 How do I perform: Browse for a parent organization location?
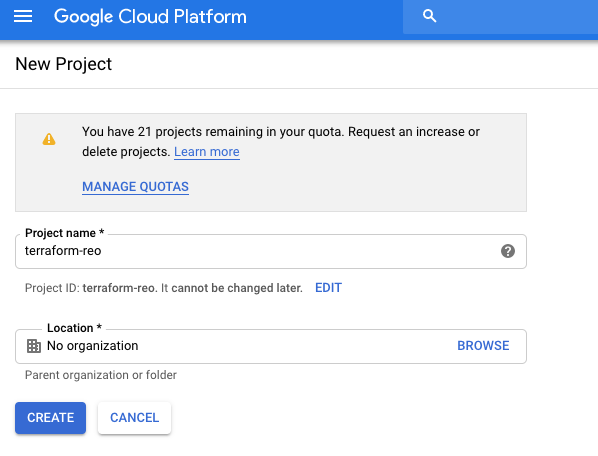[x=483, y=346]
